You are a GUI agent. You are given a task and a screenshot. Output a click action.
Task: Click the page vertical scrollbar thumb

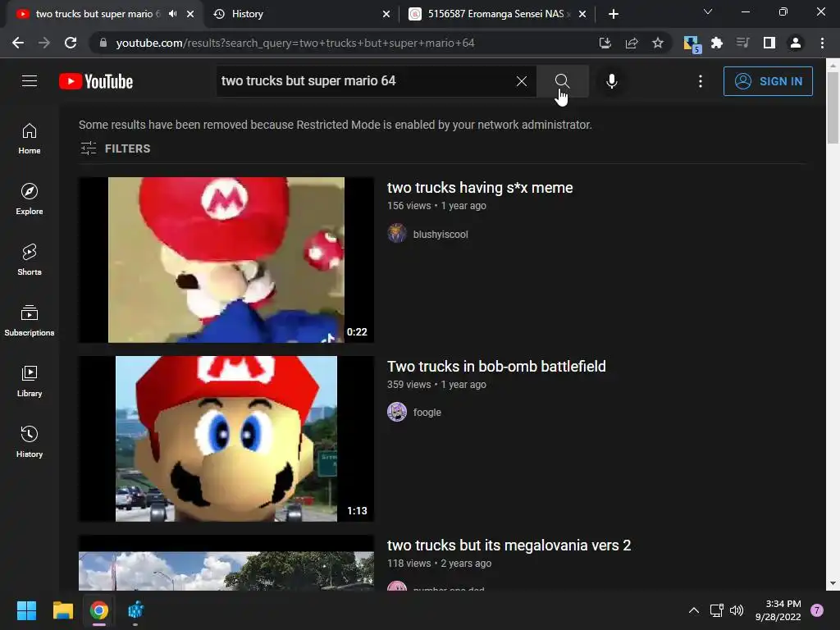pos(833,107)
